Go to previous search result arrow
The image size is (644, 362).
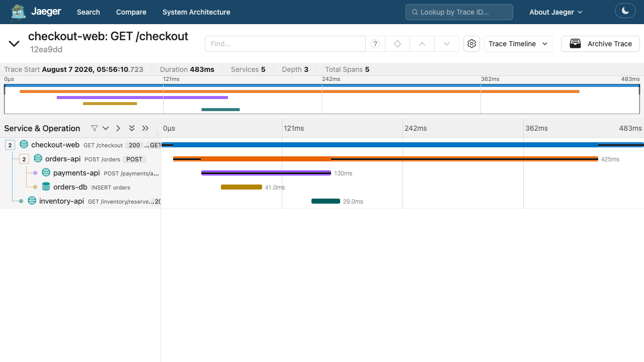tap(422, 44)
